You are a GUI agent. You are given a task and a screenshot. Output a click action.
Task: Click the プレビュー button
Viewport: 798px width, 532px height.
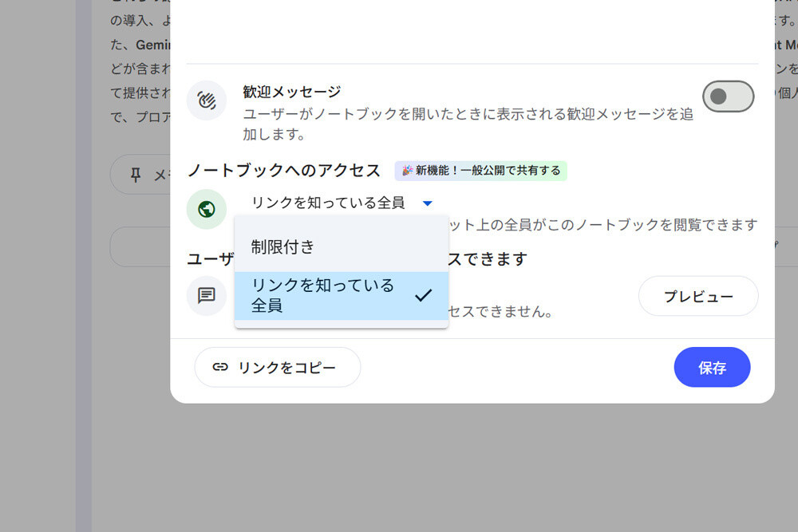coord(698,296)
